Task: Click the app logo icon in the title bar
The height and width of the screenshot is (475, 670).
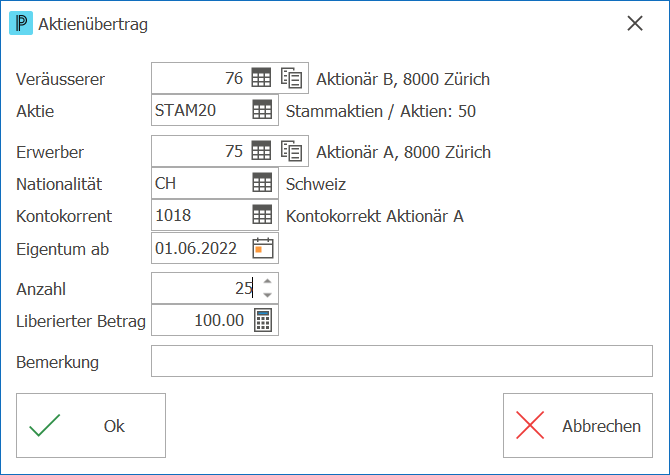Action: tap(21, 23)
